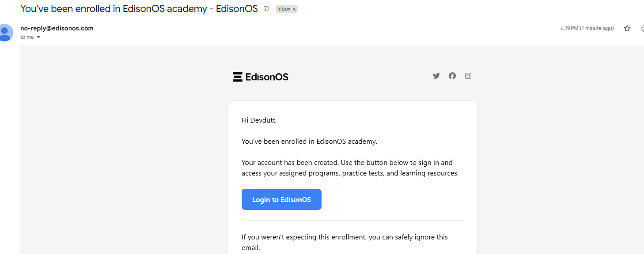
Task: Click the cut-off icon right of the star
Action: (642, 28)
